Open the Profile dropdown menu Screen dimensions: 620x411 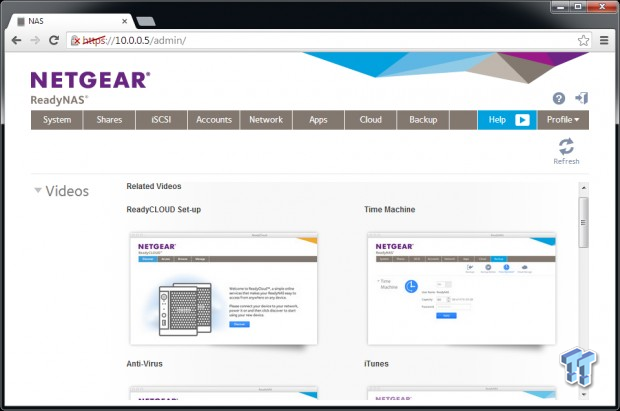point(563,120)
